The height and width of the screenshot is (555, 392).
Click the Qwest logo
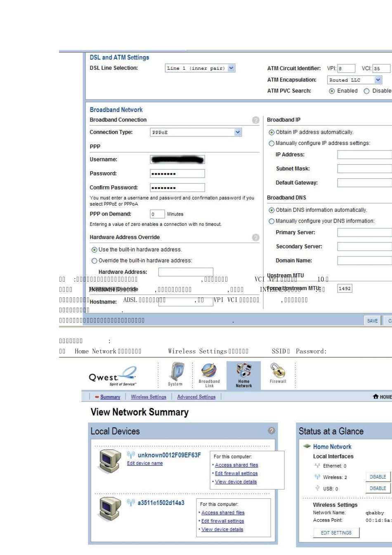click(x=113, y=376)
